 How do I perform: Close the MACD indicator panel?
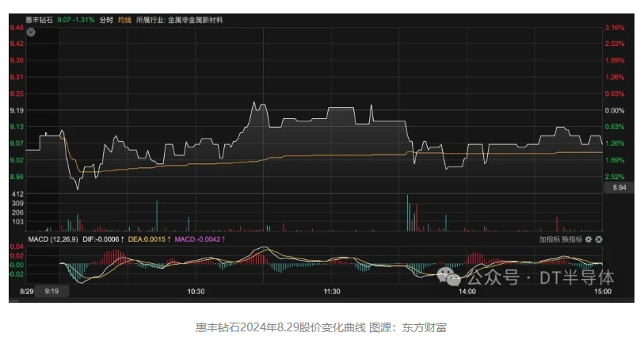(599, 239)
